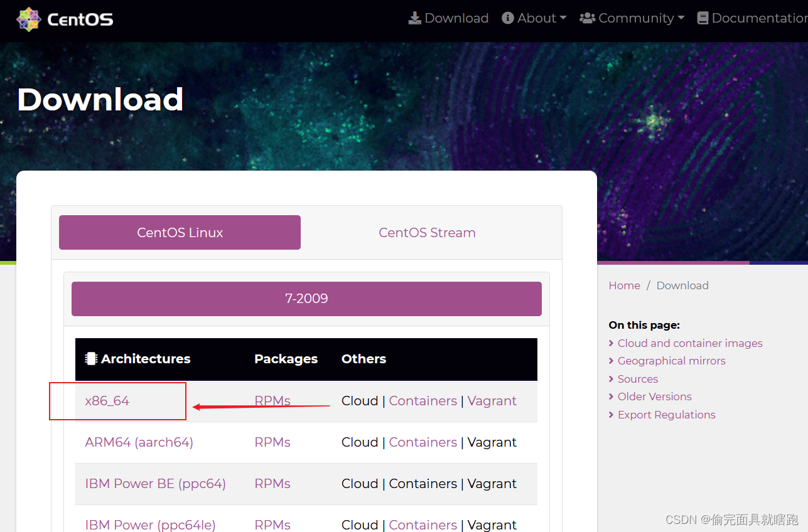Screen dimensions: 808x532
Task: Open Containers link in ppc64le row
Action: coord(423,524)
